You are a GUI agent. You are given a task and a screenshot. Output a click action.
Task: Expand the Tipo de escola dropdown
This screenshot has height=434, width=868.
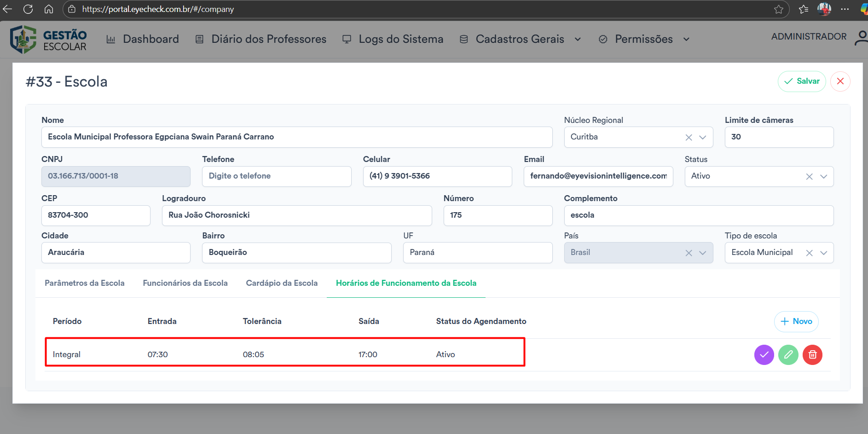click(823, 253)
